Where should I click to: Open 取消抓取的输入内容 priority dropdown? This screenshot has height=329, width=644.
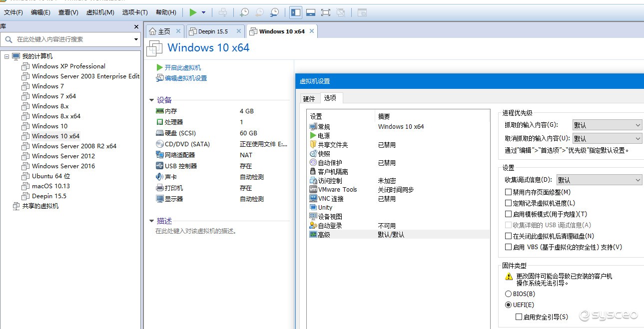pyautogui.click(x=607, y=138)
